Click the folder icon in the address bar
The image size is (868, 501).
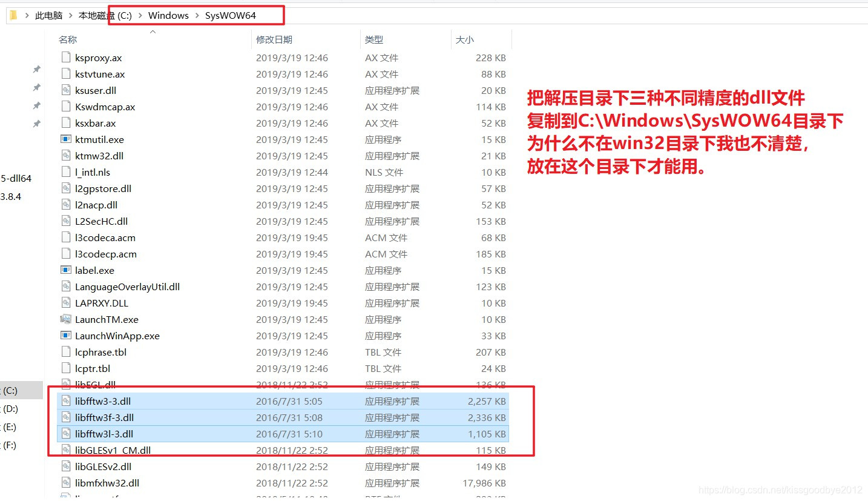click(x=13, y=15)
